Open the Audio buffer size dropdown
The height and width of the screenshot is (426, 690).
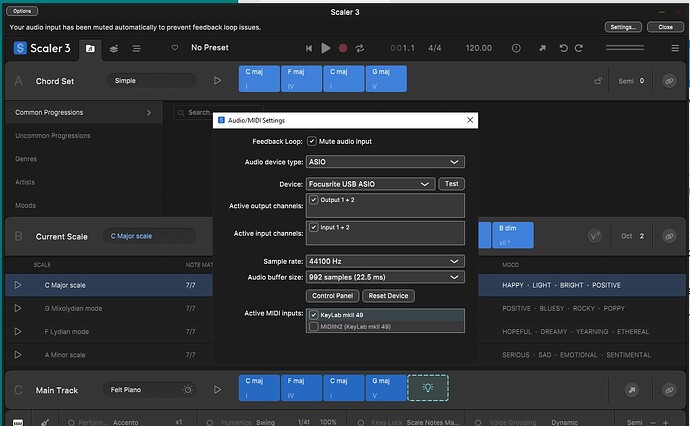click(x=385, y=277)
